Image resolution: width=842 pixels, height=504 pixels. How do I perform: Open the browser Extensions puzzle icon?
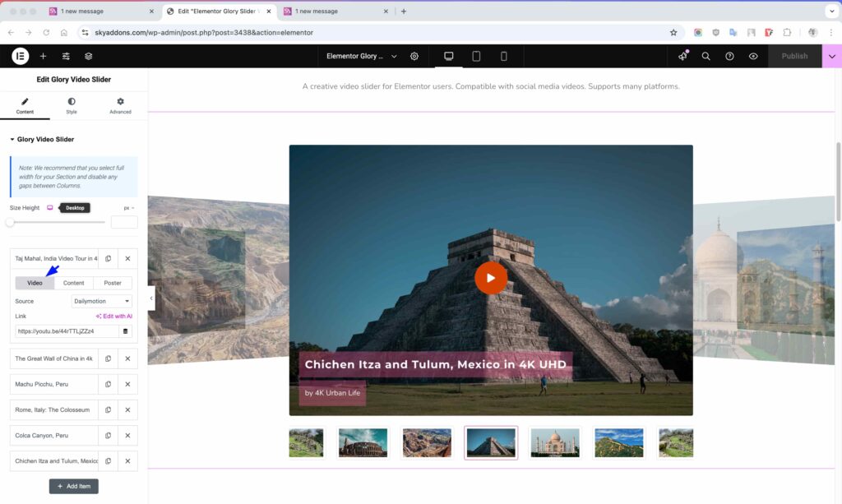pyautogui.click(x=787, y=33)
